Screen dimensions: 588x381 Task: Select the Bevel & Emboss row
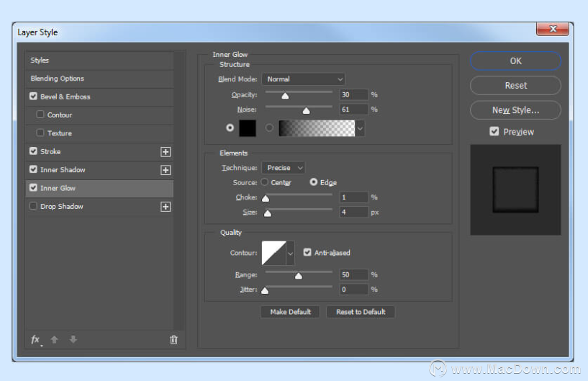[99, 97]
